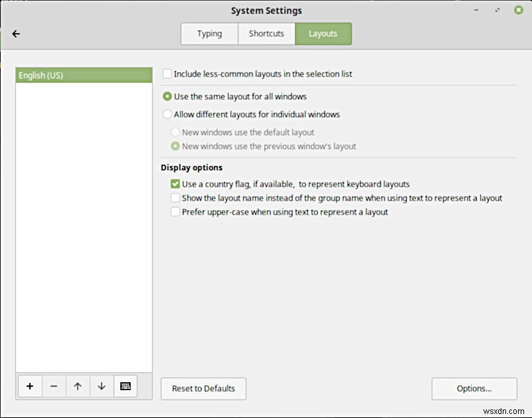
Task: Move selected layout down with arrow icon
Action: pyautogui.click(x=102, y=386)
